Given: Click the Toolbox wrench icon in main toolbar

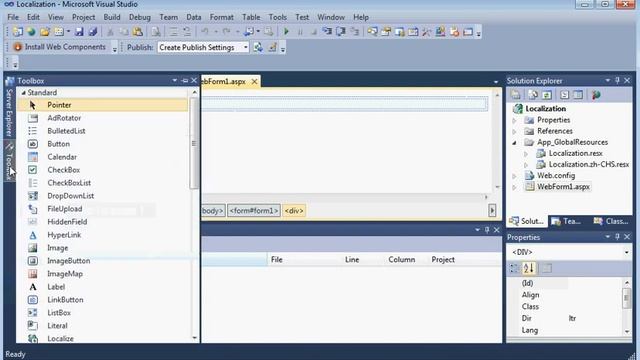Looking at the screenshot, I should click(427, 32).
